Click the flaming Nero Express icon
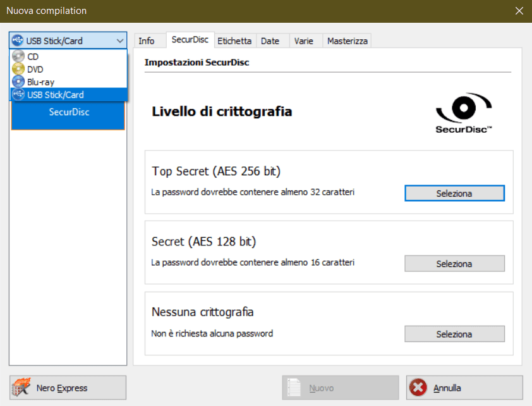Viewport: 532px width, 406px height. (x=21, y=387)
